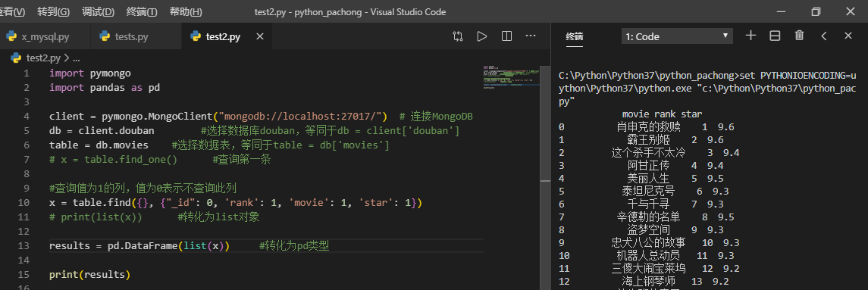Click the panel position arrow icon
The height and width of the screenshot is (290, 868).
point(824,36)
